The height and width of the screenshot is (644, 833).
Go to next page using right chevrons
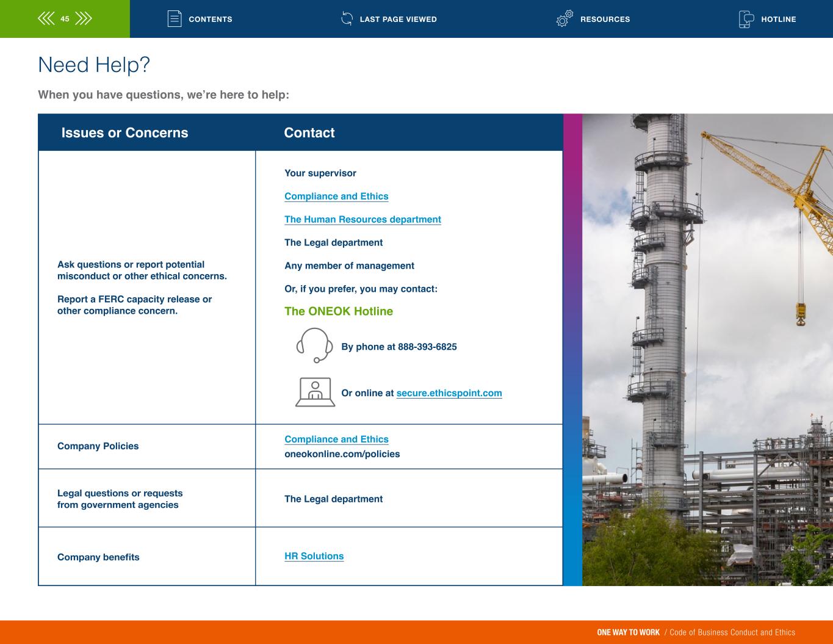pyautogui.click(x=84, y=19)
